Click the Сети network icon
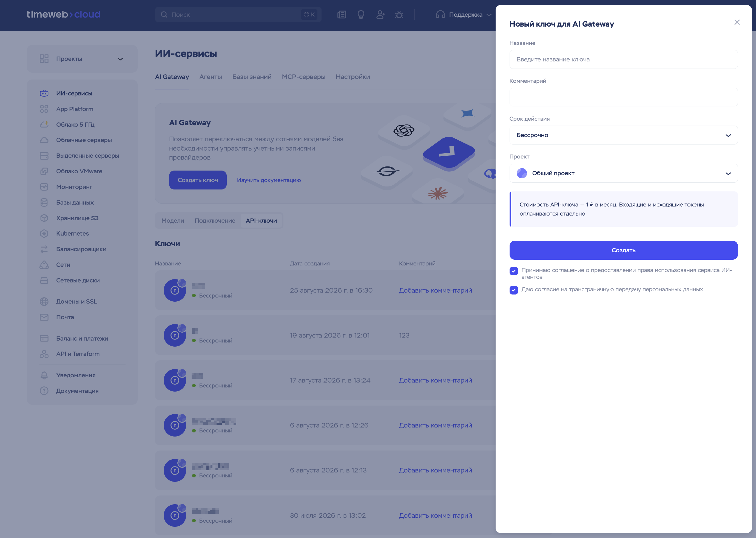This screenshot has width=756, height=538. click(x=44, y=265)
